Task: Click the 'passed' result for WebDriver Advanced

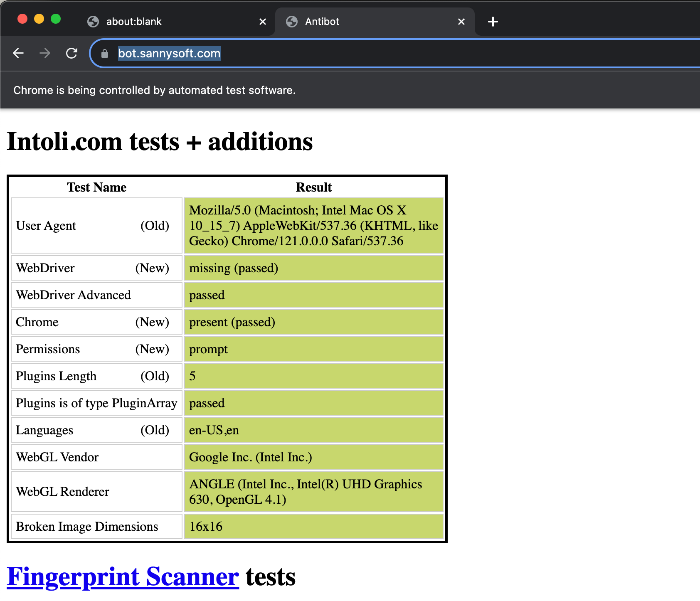Action: (314, 295)
